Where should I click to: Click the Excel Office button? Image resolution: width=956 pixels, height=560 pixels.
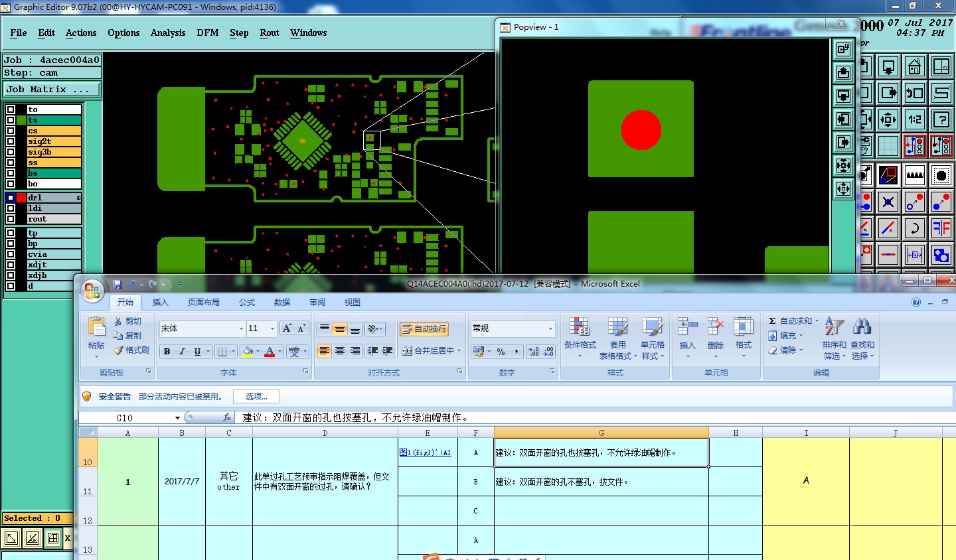click(92, 290)
